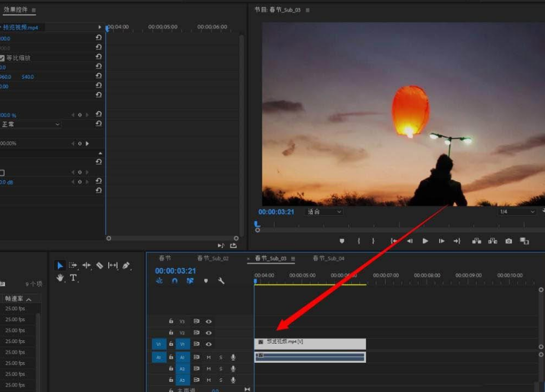Pick the Hand tool

60,278
